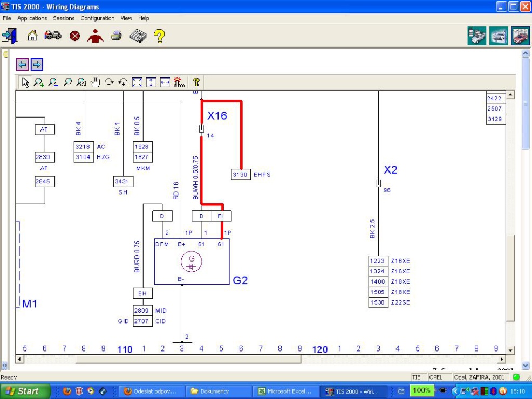Click the diagram vertical scrollbar down arrow

tap(510, 350)
